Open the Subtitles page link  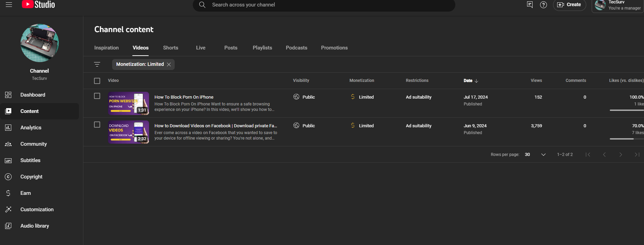(30, 160)
